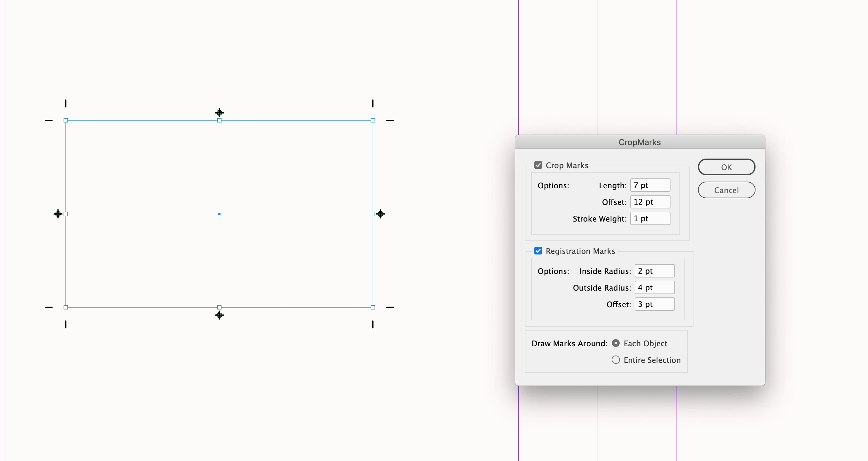Image resolution: width=868 pixels, height=461 pixels.
Task: Select the Each Object radio option
Action: pyautogui.click(x=616, y=343)
